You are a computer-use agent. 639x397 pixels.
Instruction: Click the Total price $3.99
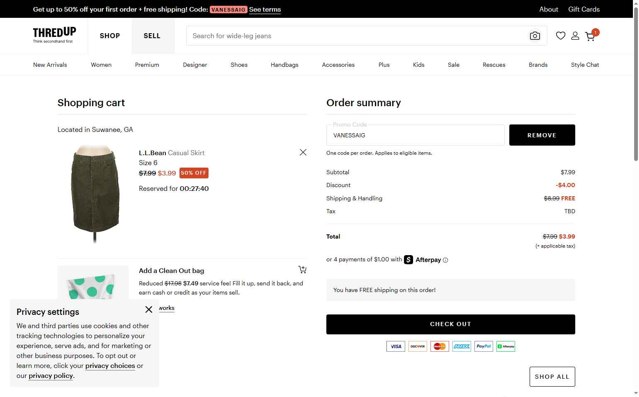click(x=567, y=236)
